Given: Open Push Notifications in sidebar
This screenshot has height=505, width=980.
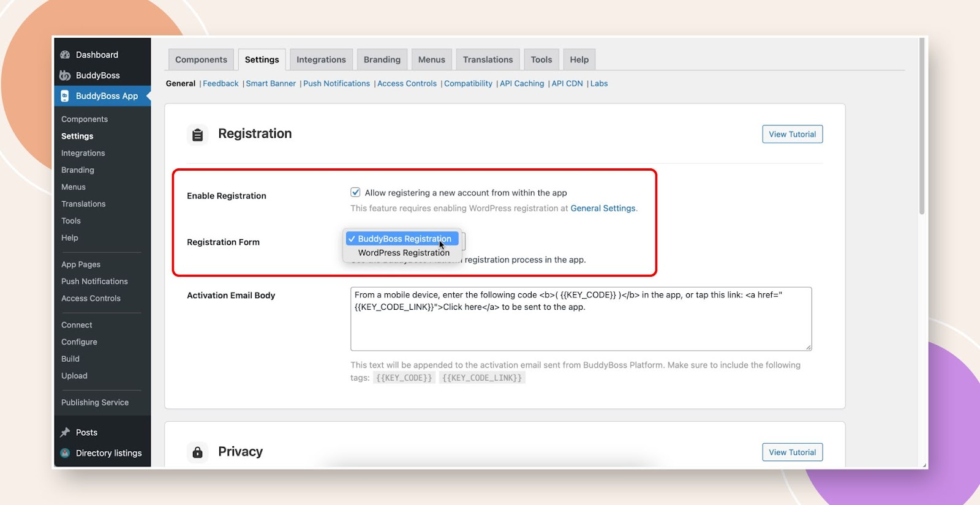Looking at the screenshot, I should point(94,282).
